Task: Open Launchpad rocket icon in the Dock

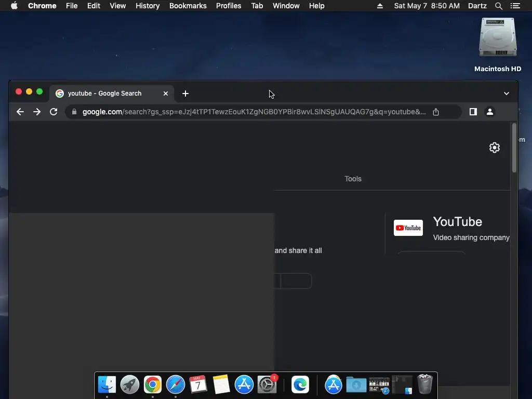Action: (129, 385)
